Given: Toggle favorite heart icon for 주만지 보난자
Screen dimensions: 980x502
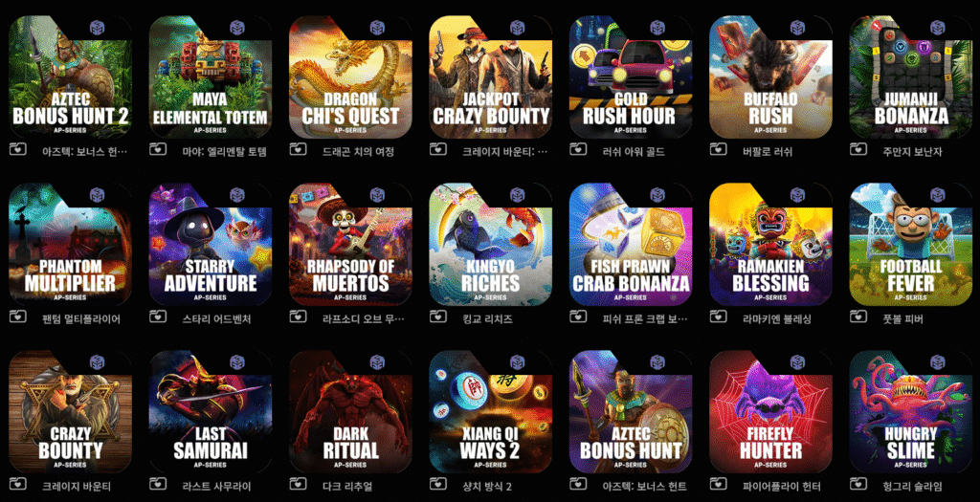Looking at the screenshot, I should (858, 149).
